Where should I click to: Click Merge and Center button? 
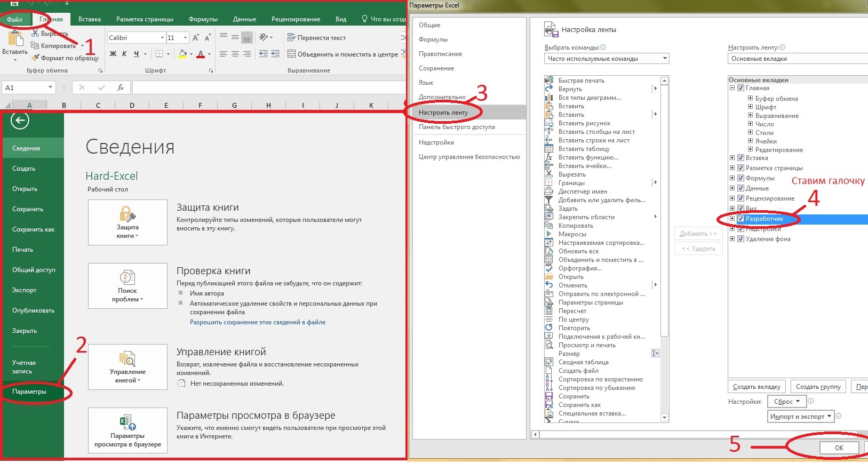343,54
